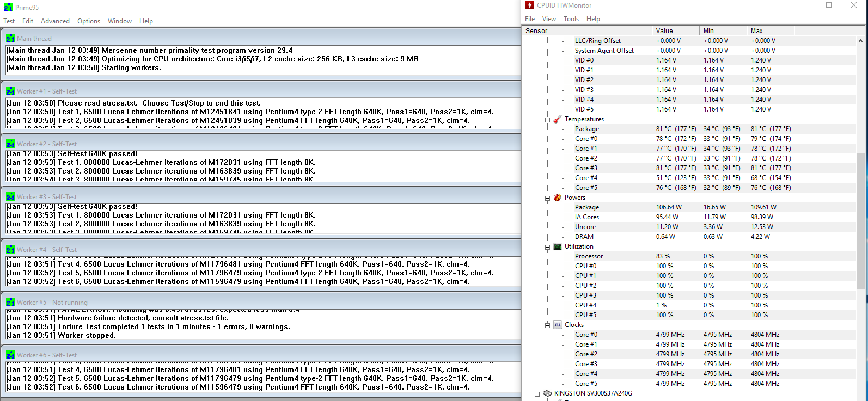Click the flame icon beside Powers

557,198
